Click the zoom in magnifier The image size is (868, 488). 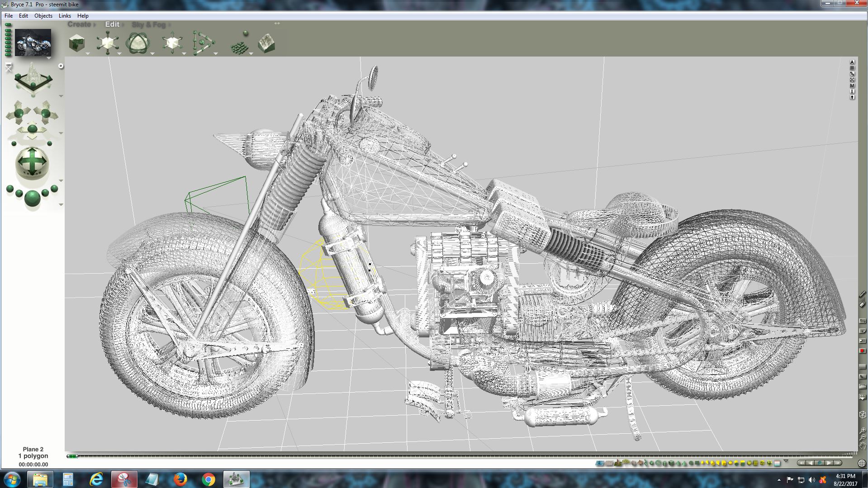tap(863, 431)
